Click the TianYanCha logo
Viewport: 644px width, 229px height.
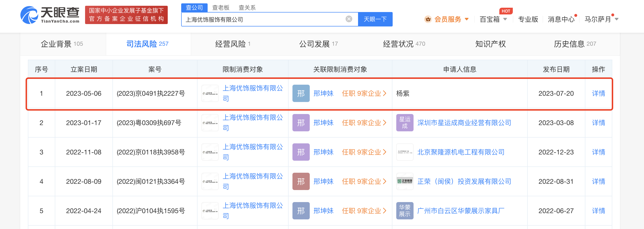click(50, 15)
